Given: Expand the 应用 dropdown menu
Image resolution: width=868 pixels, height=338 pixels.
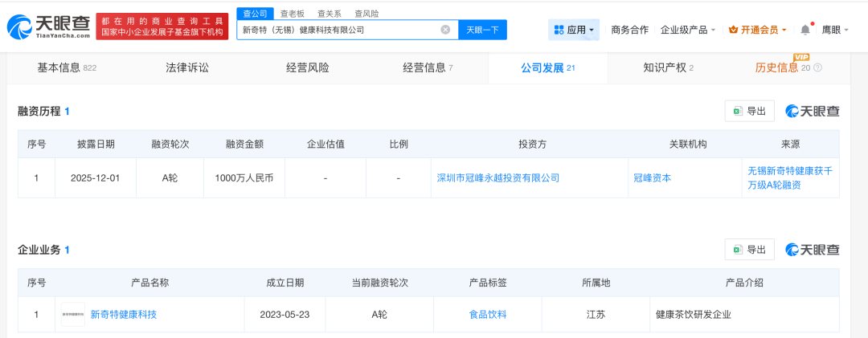Looking at the screenshot, I should point(575,30).
